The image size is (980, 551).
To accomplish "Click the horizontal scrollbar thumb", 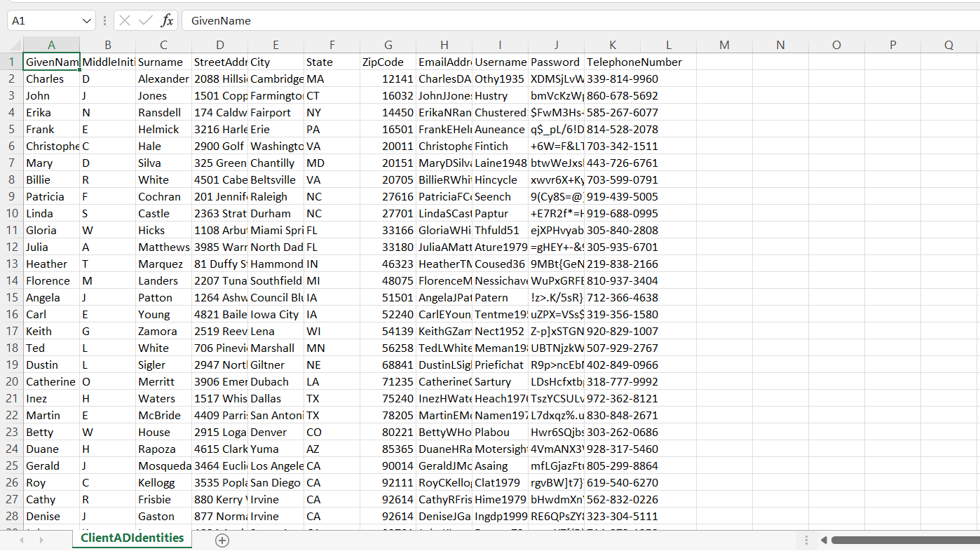I will click(x=904, y=540).
